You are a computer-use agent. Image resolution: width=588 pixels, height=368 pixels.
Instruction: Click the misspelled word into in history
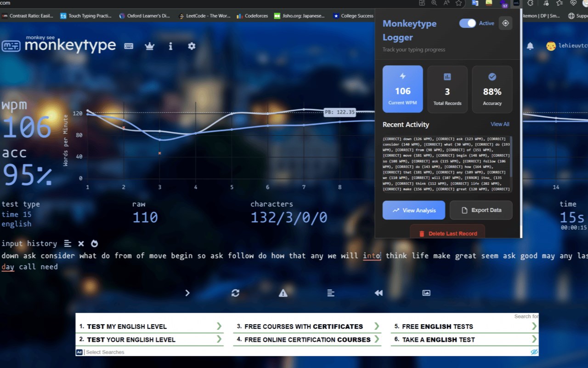[372, 256]
